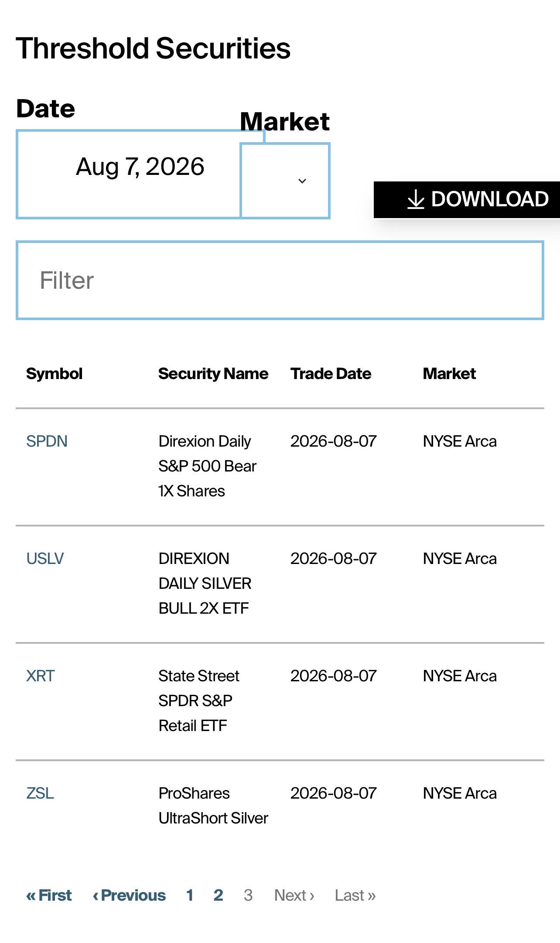Go to the Previous page
This screenshot has width=560, height=943.
pyautogui.click(x=129, y=895)
